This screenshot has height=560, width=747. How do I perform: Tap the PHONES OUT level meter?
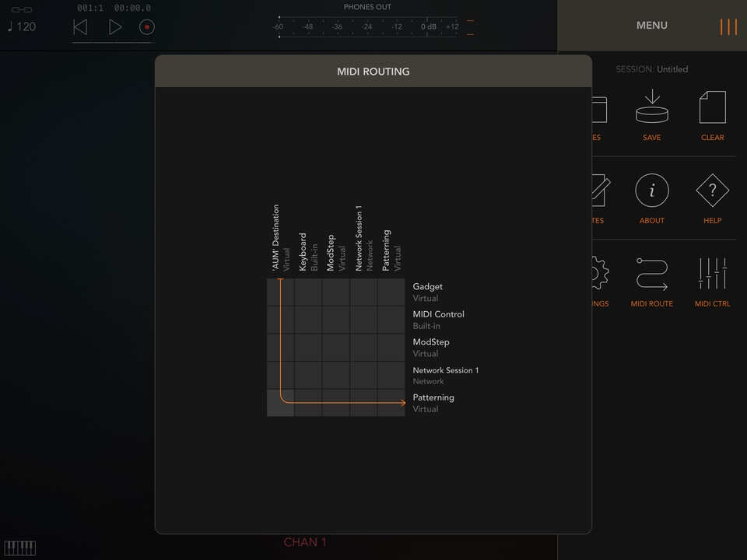click(366, 26)
